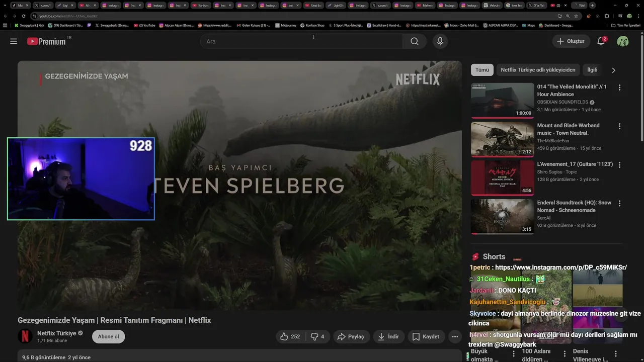Image resolution: width=644 pixels, height=362 pixels.
Task: Dislike the video with thumbs down
Action: pos(317,337)
